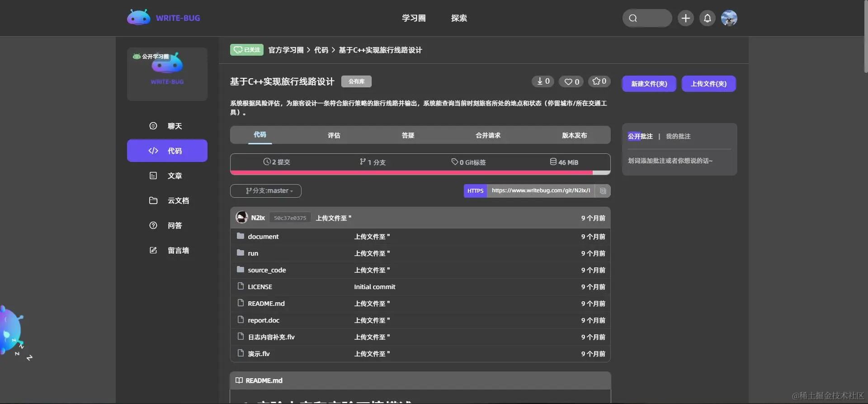Open the user avatar profile menu
The height and width of the screenshot is (404, 868).
729,18
